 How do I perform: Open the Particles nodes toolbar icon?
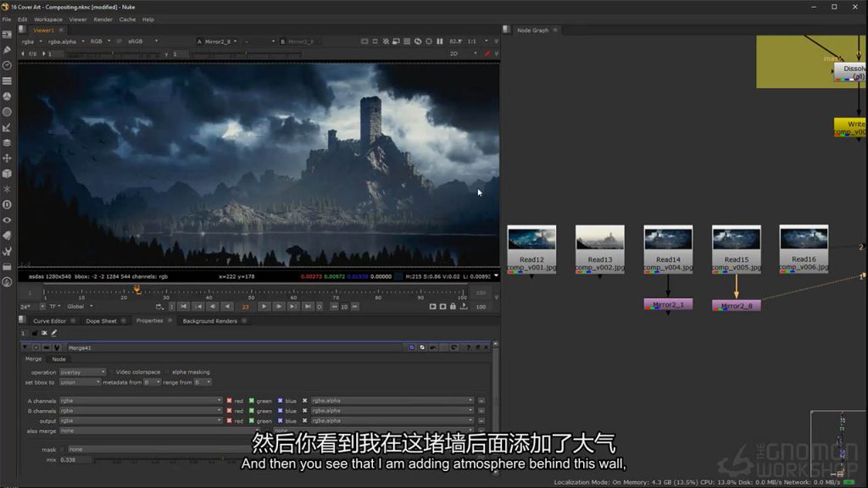coord(7,189)
